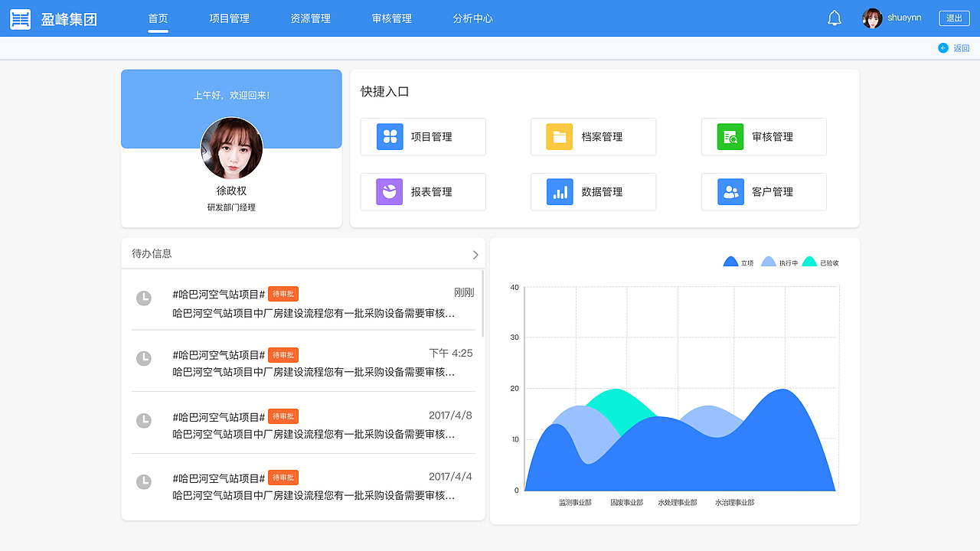Click the shueynn profile avatar

(871, 18)
